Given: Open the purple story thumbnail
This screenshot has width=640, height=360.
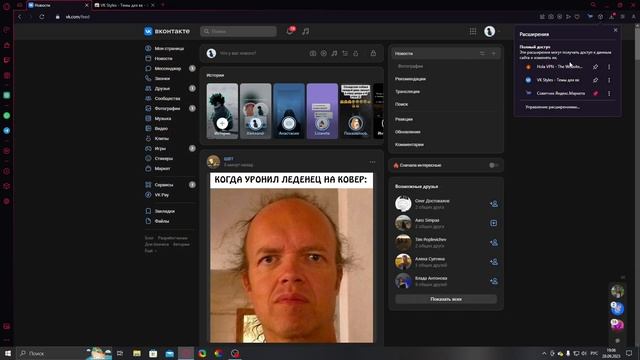Looking at the screenshot, I should click(322, 111).
